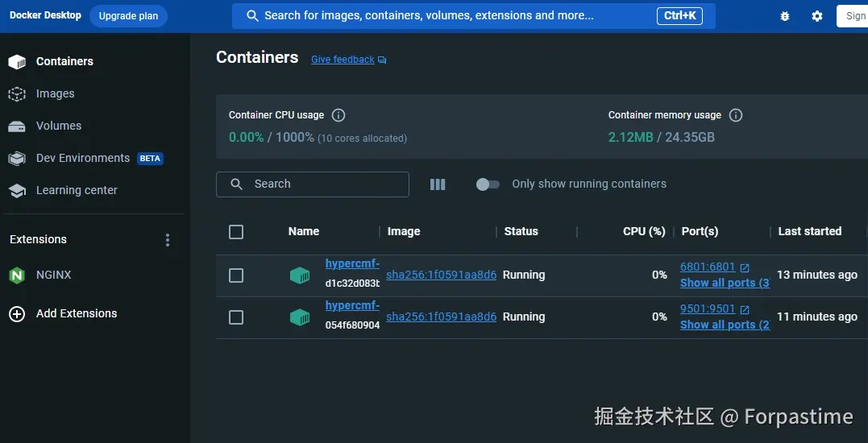Click the '13 minutes ago' cell
Viewport: 868px width, 443px height.
(817, 275)
